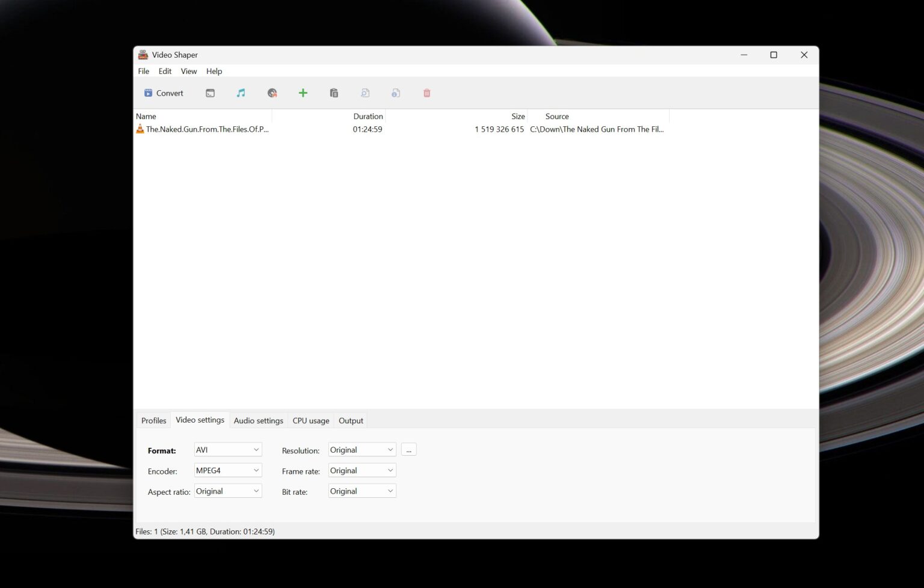Open the Bit rate dropdown
924x588 pixels.
[361, 491]
